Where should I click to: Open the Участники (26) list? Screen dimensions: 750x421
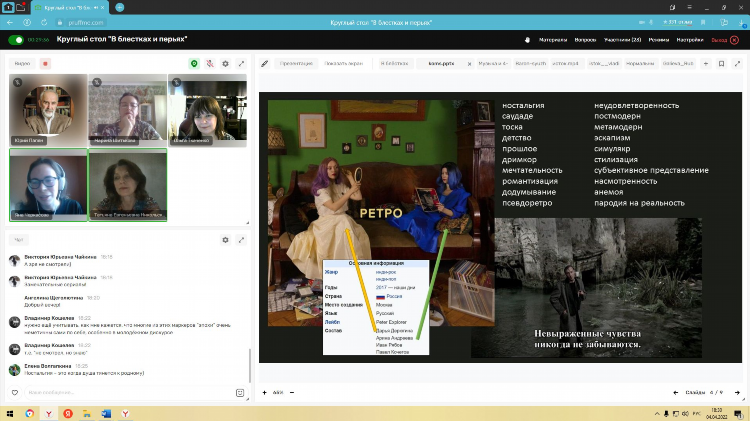[622, 40]
